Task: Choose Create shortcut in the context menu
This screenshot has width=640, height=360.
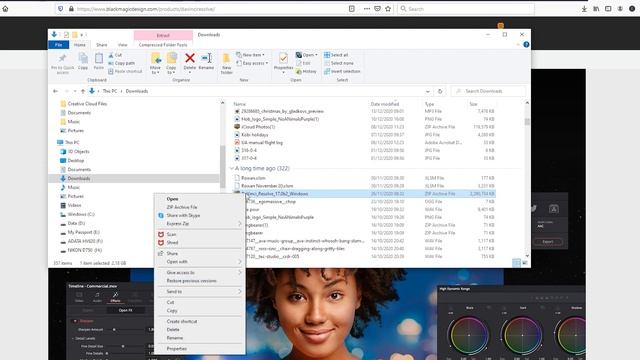Action: tap(182, 321)
